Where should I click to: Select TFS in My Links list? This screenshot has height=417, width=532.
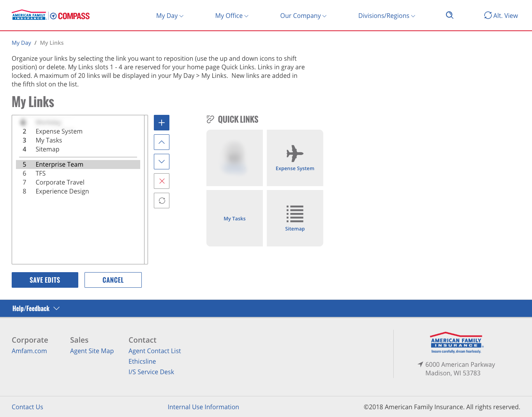(78, 173)
